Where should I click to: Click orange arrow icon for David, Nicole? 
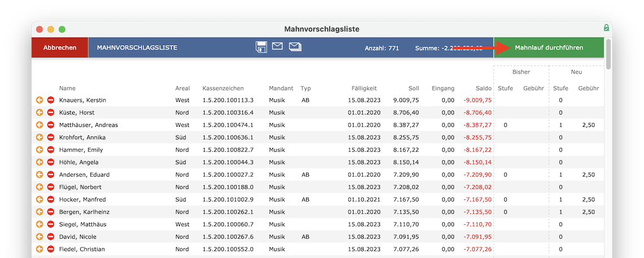(x=39, y=237)
